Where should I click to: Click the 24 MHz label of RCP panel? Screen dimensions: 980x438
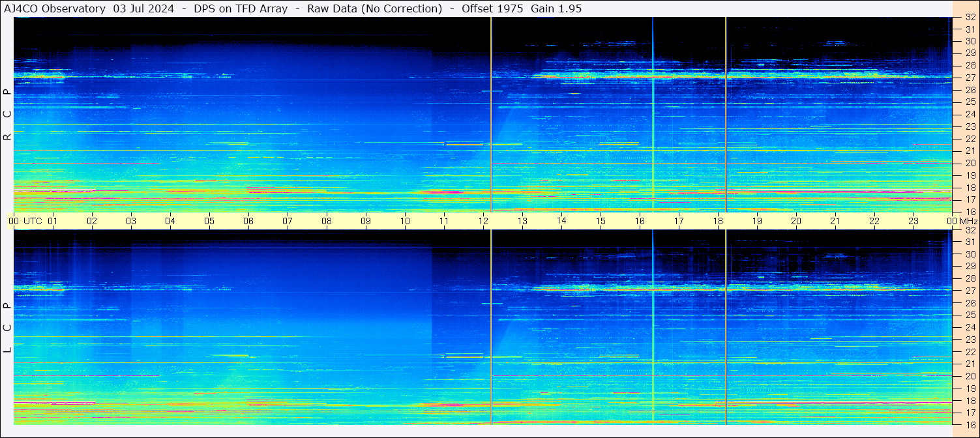(x=970, y=114)
